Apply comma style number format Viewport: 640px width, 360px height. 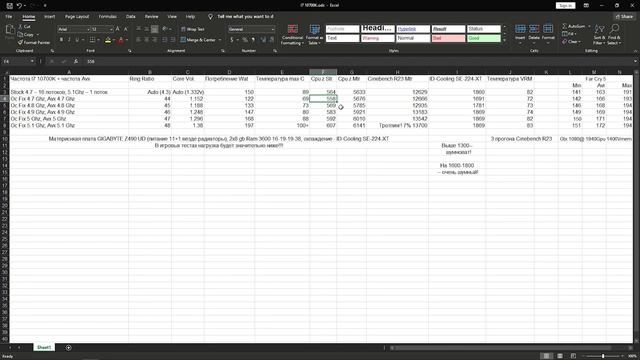point(253,40)
